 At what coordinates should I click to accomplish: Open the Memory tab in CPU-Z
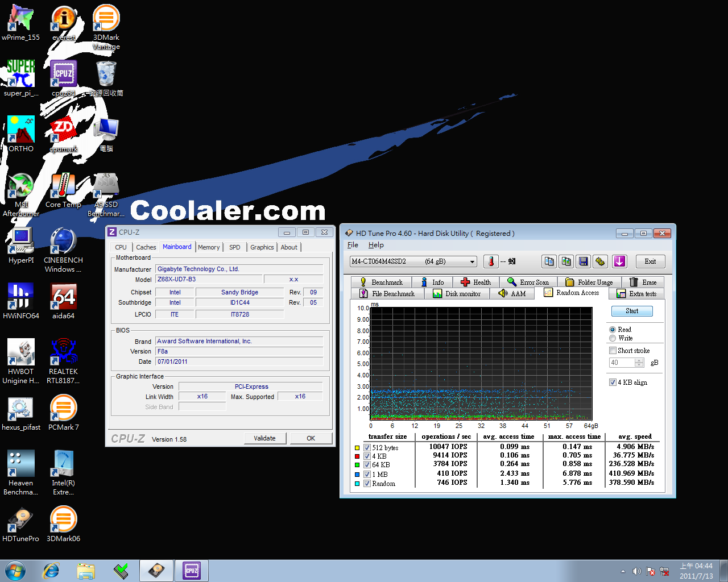[209, 247]
